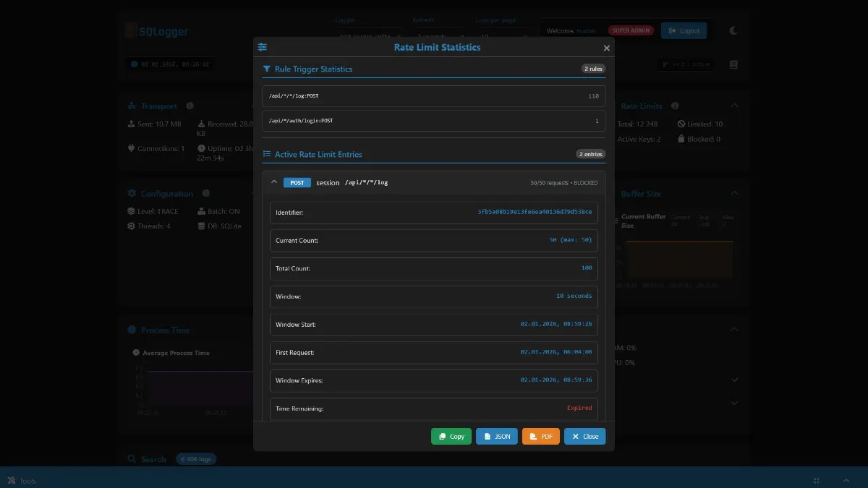Click the Sent upload icon in Transport
The height and width of the screenshot is (488, 868).
[x=131, y=124]
